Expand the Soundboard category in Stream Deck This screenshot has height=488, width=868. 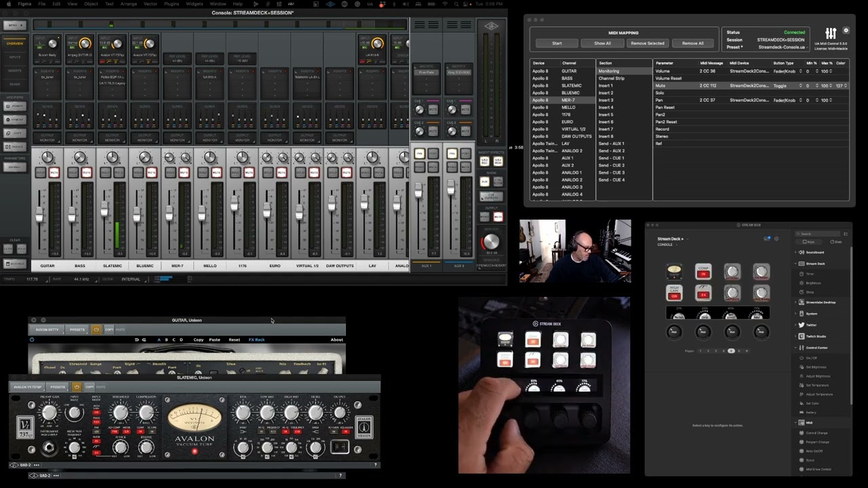tap(796, 252)
